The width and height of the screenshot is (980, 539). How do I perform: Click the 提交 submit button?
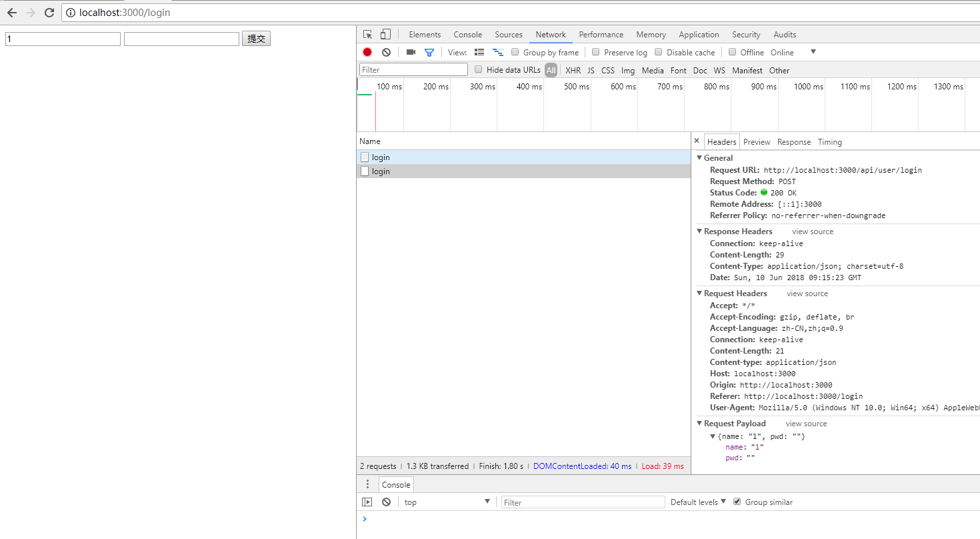pyautogui.click(x=256, y=39)
